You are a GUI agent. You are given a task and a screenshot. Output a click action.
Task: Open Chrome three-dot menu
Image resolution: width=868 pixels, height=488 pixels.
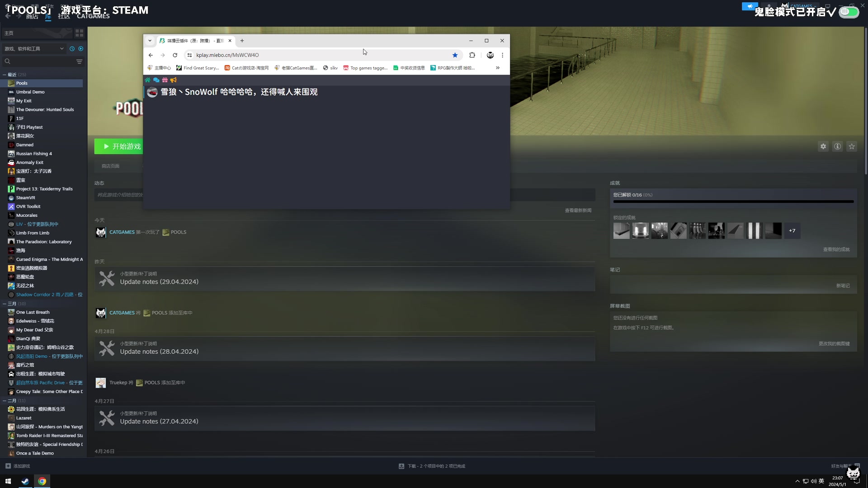[502, 55]
